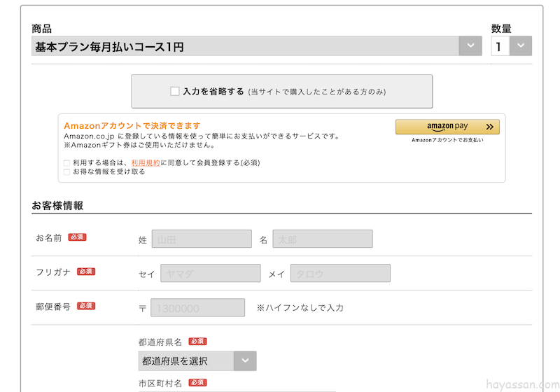Check the 入力を省略する checkbox
Viewport: 560px width, 392px height.
pos(175,91)
